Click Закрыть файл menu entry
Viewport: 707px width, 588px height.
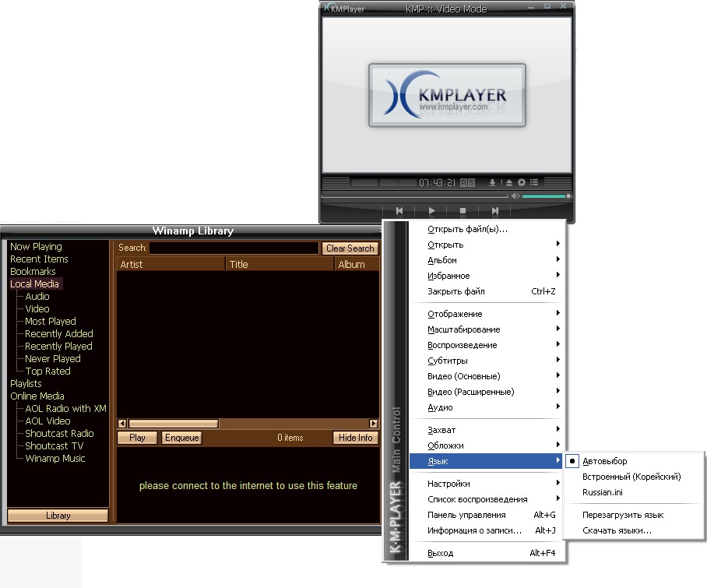tap(486, 291)
